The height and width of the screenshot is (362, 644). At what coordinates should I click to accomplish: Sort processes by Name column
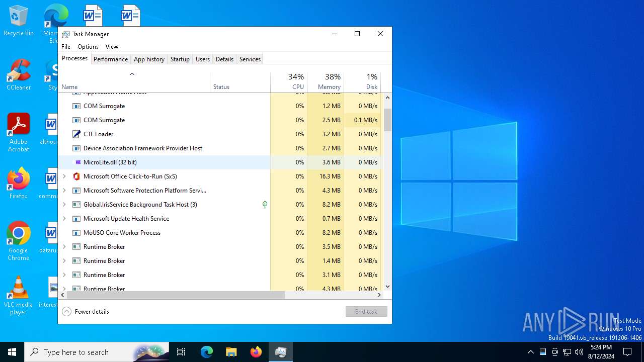tap(134, 82)
